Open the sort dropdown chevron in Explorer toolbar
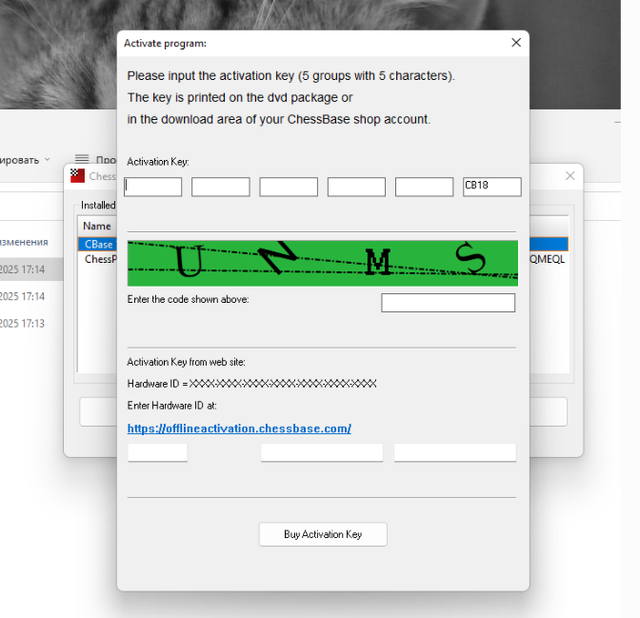 pyautogui.click(x=47, y=159)
